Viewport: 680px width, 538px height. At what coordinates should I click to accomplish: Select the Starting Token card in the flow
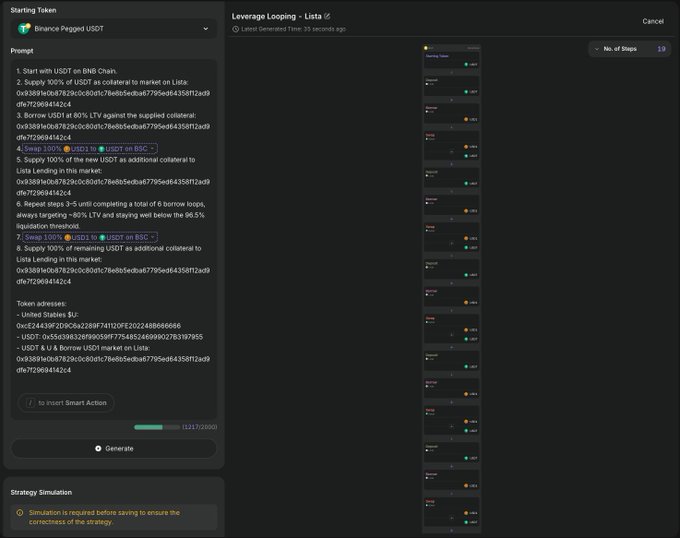pyautogui.click(x=451, y=60)
